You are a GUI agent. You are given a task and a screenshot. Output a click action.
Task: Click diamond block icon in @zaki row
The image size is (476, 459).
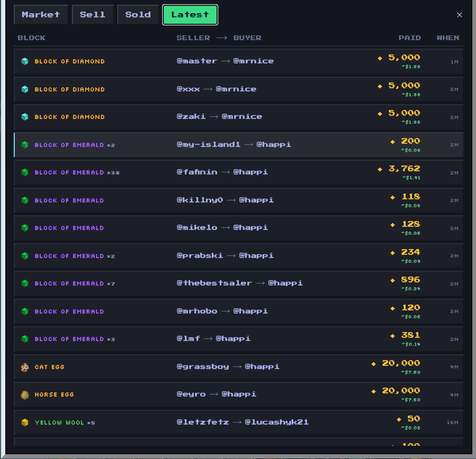click(25, 117)
